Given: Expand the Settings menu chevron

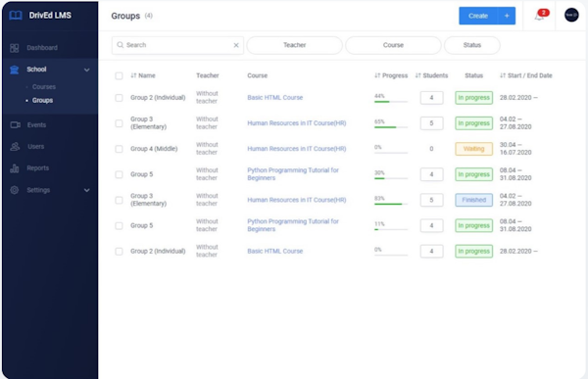Looking at the screenshot, I should [x=86, y=190].
